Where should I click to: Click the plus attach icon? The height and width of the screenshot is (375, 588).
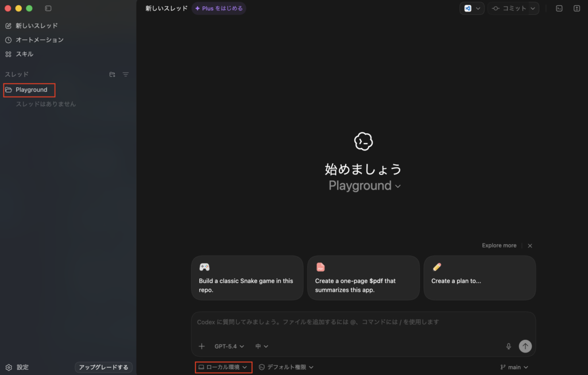click(x=202, y=346)
